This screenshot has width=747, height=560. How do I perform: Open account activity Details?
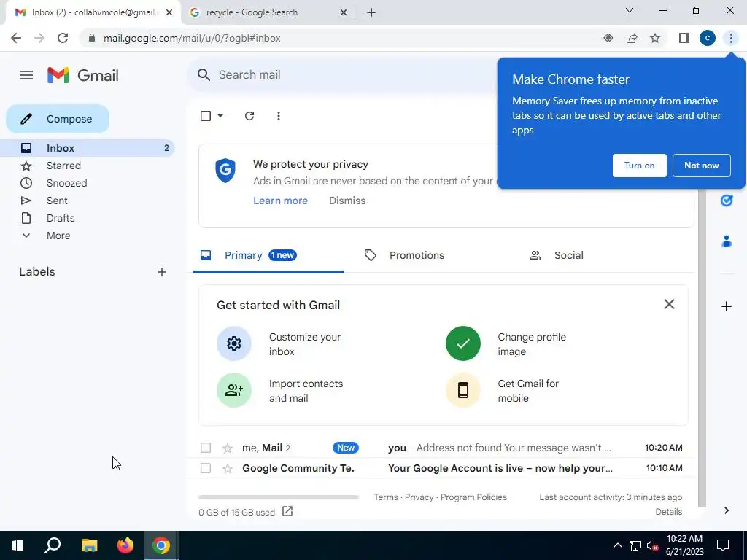(x=669, y=512)
